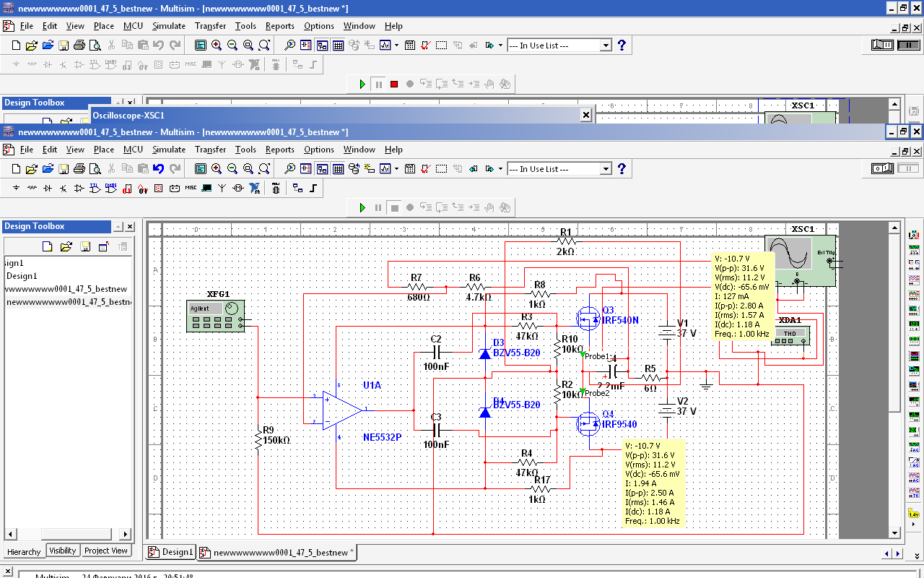
Task: Switch to the Hierarchy tab
Action: pyautogui.click(x=24, y=551)
